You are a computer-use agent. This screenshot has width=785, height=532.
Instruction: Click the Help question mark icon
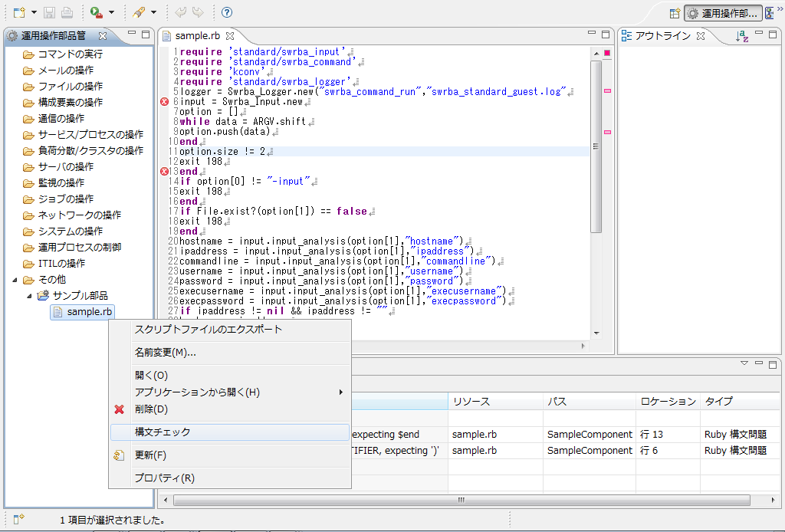pos(227,12)
